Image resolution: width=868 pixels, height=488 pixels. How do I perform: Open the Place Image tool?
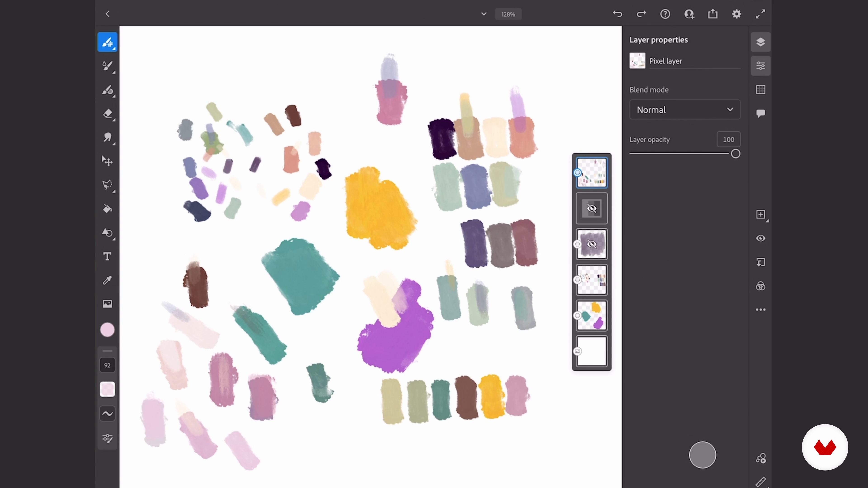pyautogui.click(x=108, y=304)
